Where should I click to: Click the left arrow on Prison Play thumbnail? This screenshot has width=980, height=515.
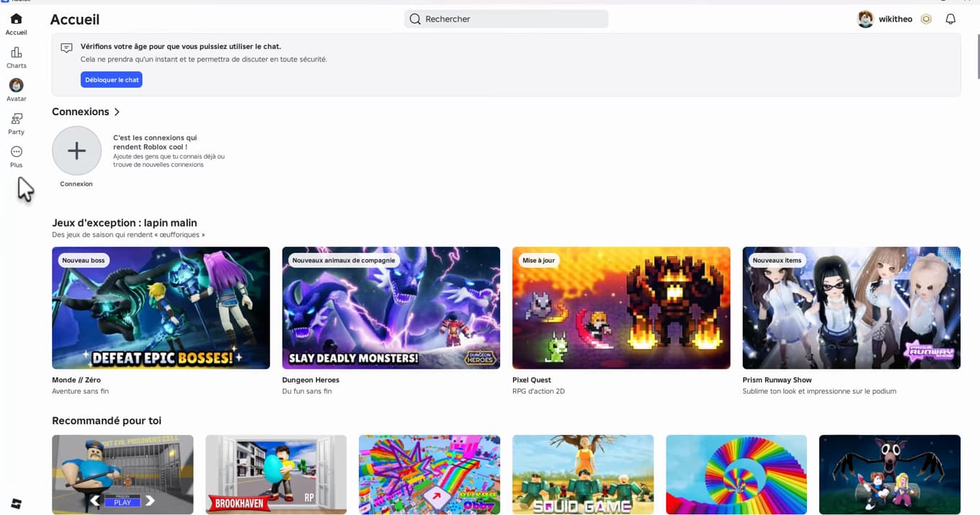pyautogui.click(x=95, y=501)
